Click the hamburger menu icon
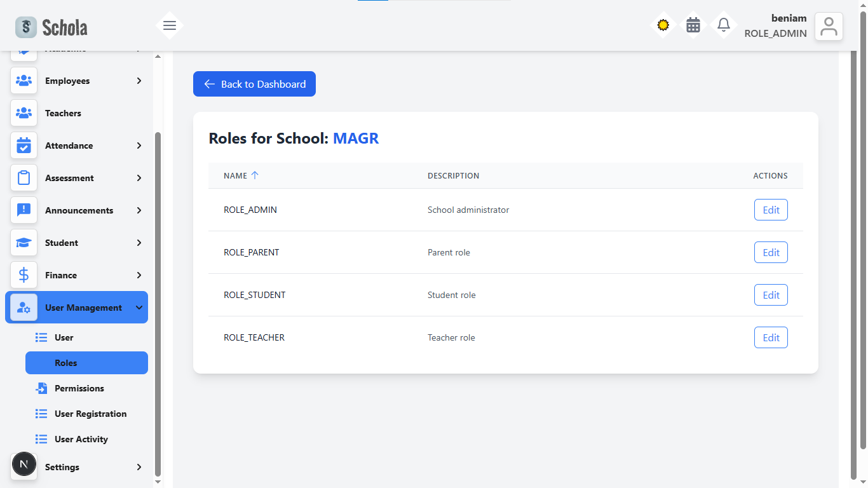Screen dimensions: 868x488 point(169,25)
